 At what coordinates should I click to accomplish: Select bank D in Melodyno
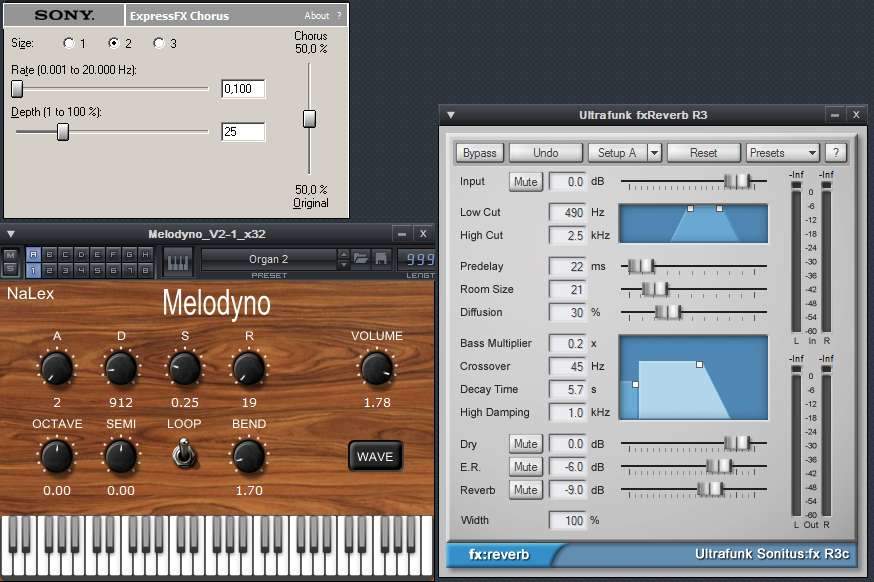click(81, 254)
